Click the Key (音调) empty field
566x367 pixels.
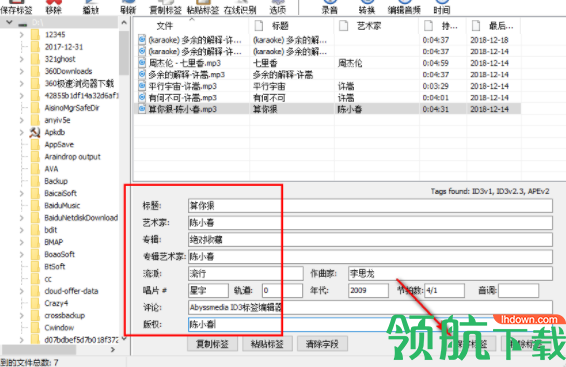click(518, 290)
